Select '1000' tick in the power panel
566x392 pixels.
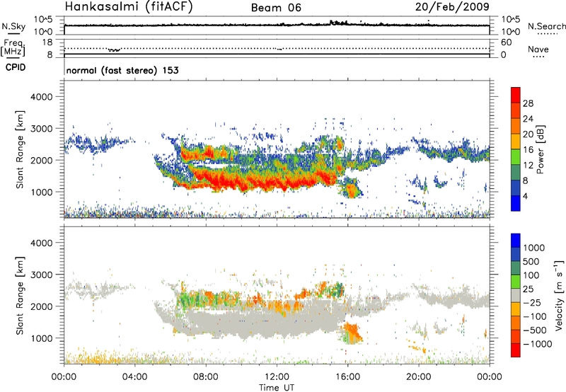pos(42,192)
